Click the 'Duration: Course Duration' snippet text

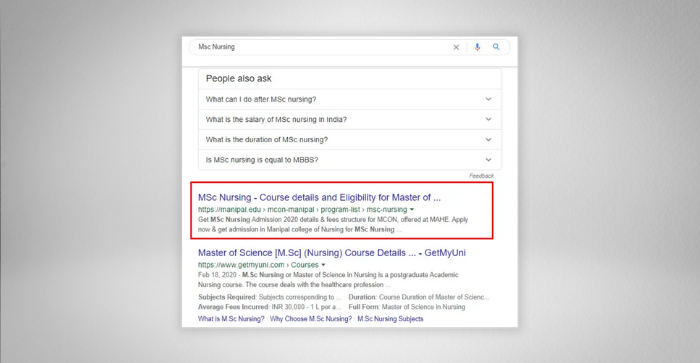pyautogui.click(x=419, y=297)
